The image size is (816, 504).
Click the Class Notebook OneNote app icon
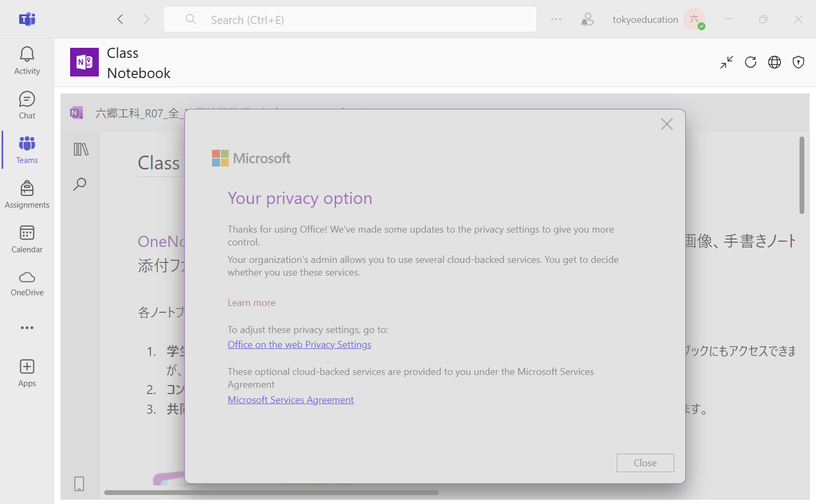pos(84,62)
